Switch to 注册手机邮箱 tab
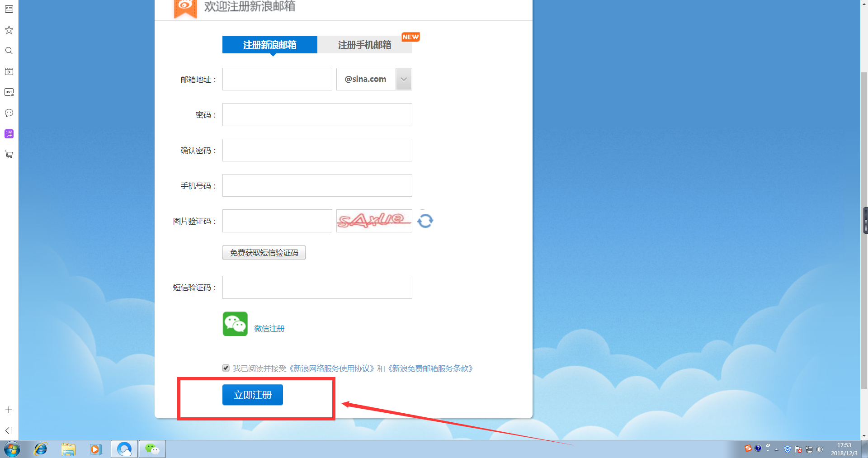The height and width of the screenshot is (458, 868). click(x=364, y=45)
